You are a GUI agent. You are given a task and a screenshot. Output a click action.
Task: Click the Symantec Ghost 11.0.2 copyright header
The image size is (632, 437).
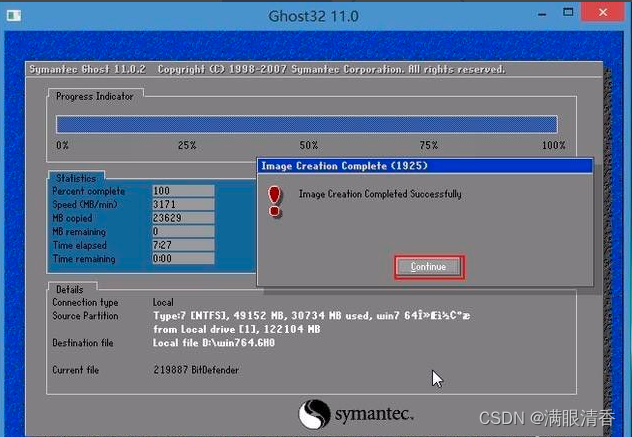click(267, 69)
